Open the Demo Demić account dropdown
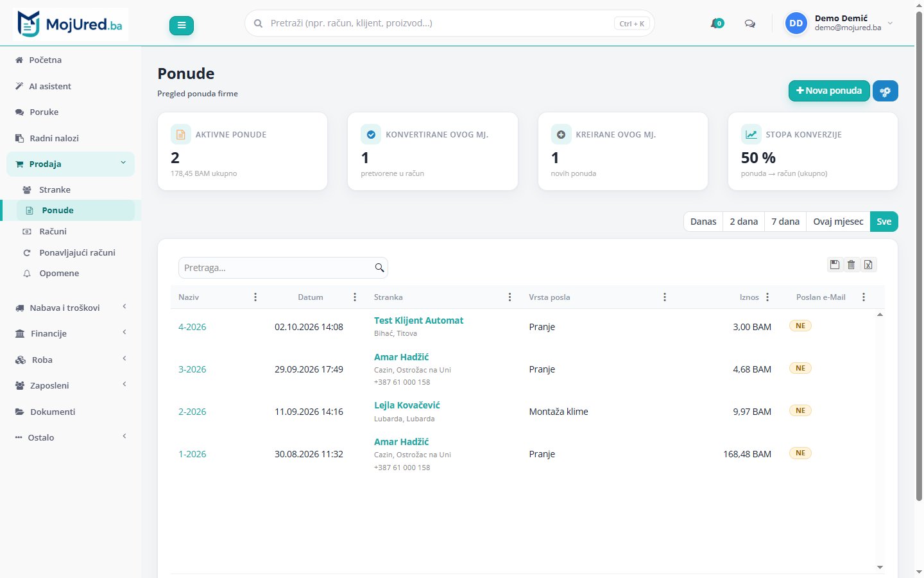924x578 pixels. click(839, 23)
